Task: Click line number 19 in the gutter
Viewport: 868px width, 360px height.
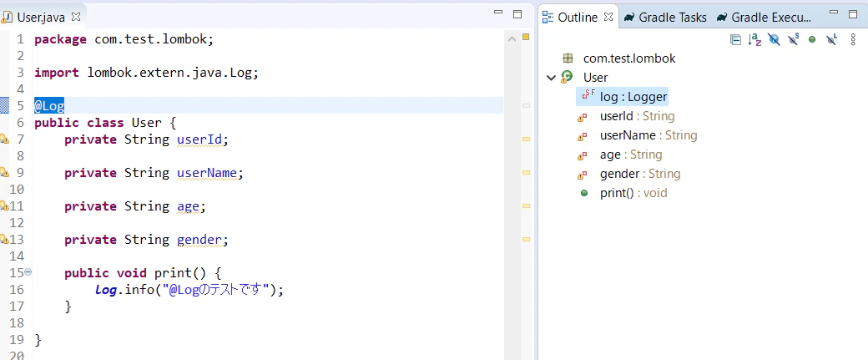Action: click(x=18, y=339)
